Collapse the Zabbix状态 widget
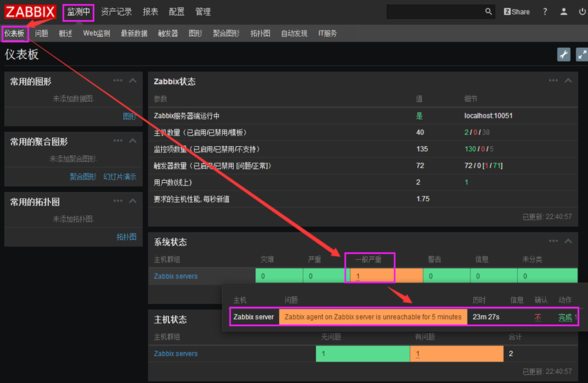The image size is (588, 383). click(x=568, y=80)
